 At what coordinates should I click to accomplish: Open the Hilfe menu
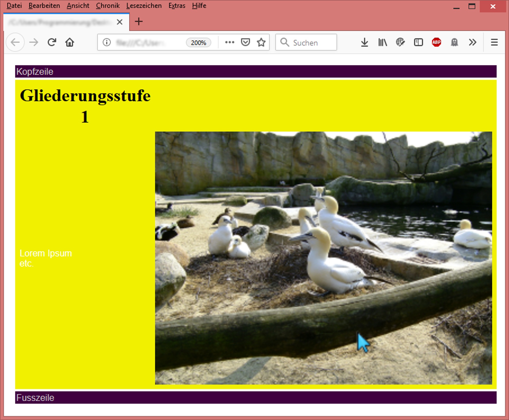coord(199,5)
